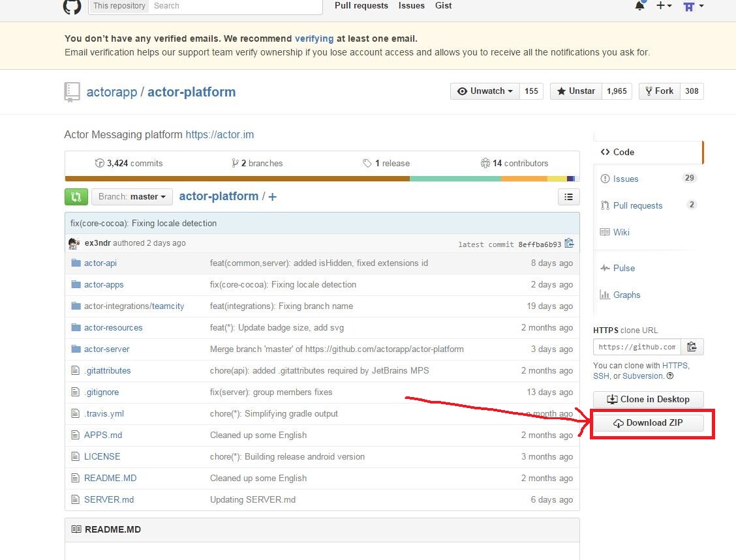This screenshot has height=560, width=736.
Task: Open the user avatar dropdown
Action: pyautogui.click(x=694, y=6)
